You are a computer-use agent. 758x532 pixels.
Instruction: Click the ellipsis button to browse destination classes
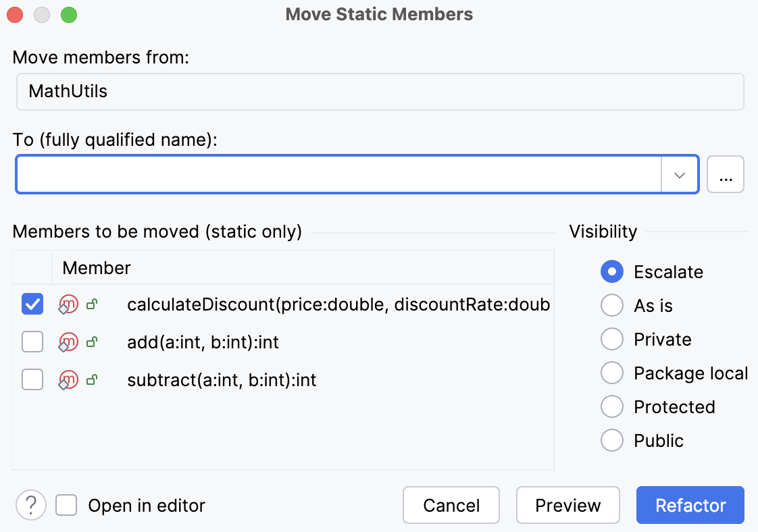point(726,174)
